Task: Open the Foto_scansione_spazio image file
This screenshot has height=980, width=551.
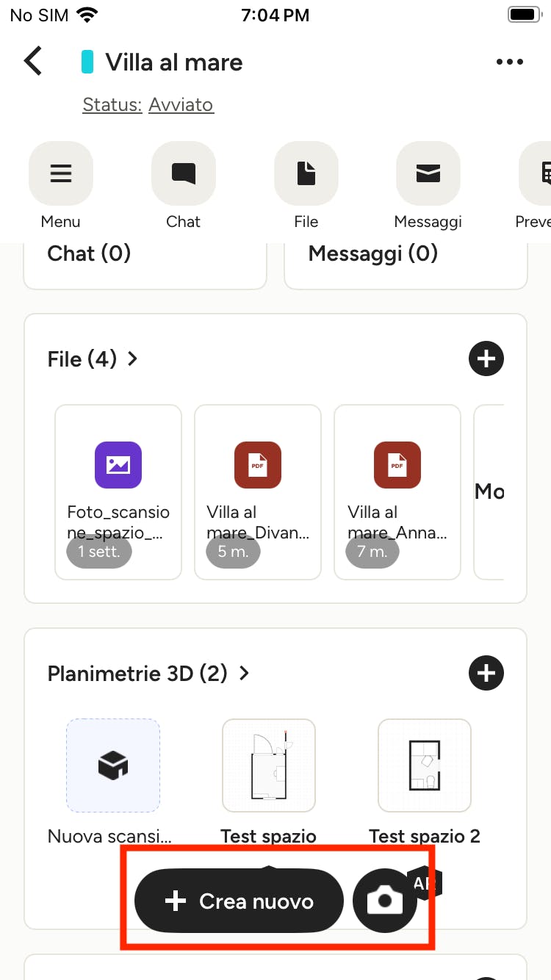Action: pyautogui.click(x=118, y=492)
